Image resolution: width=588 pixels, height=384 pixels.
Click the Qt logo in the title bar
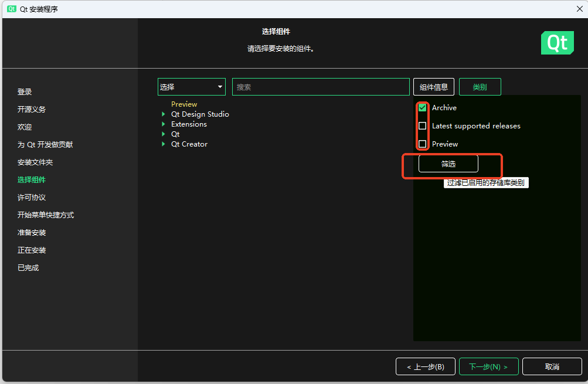tap(12, 9)
